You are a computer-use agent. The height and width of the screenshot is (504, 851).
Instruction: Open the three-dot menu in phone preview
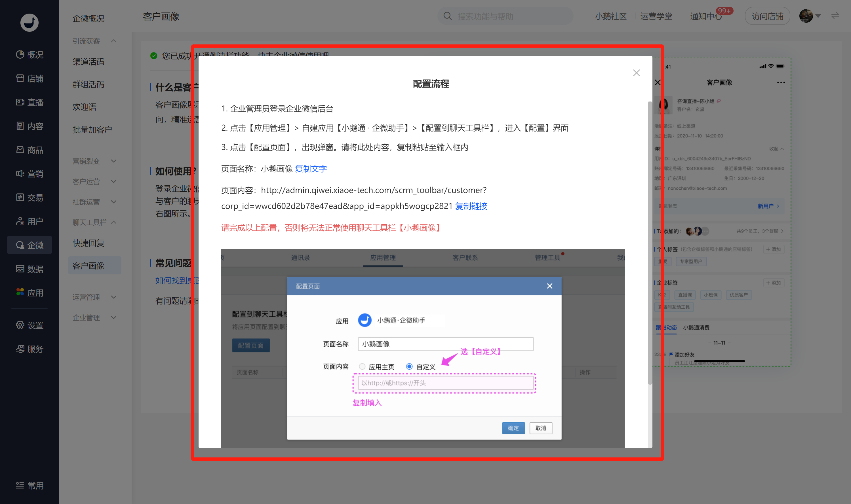coord(781,82)
